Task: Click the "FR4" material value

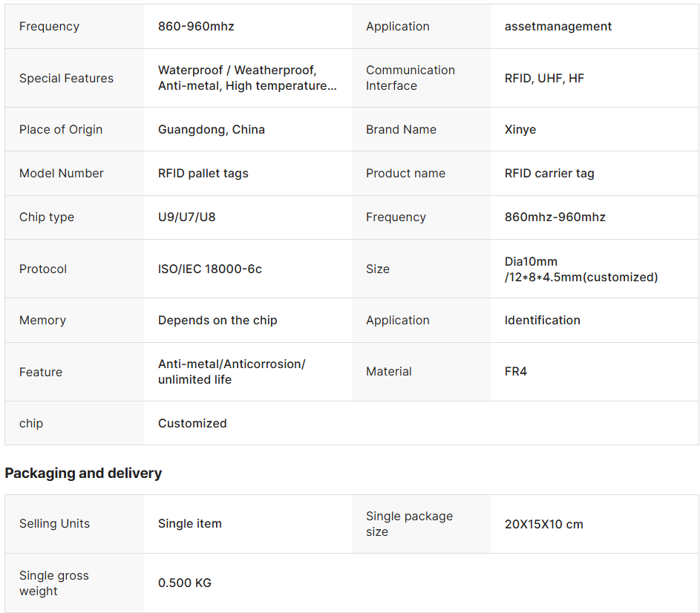Action: coord(516,371)
